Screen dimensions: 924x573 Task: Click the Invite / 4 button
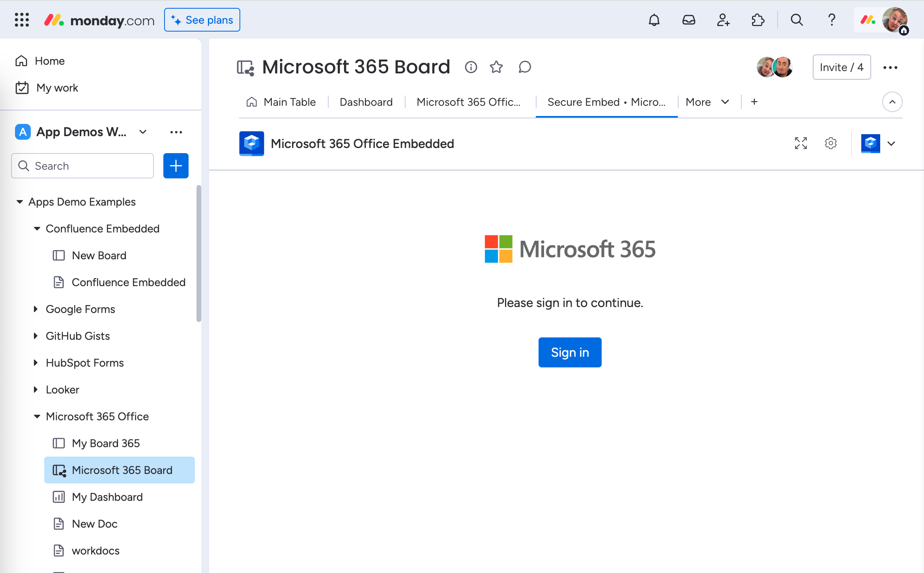pos(842,66)
